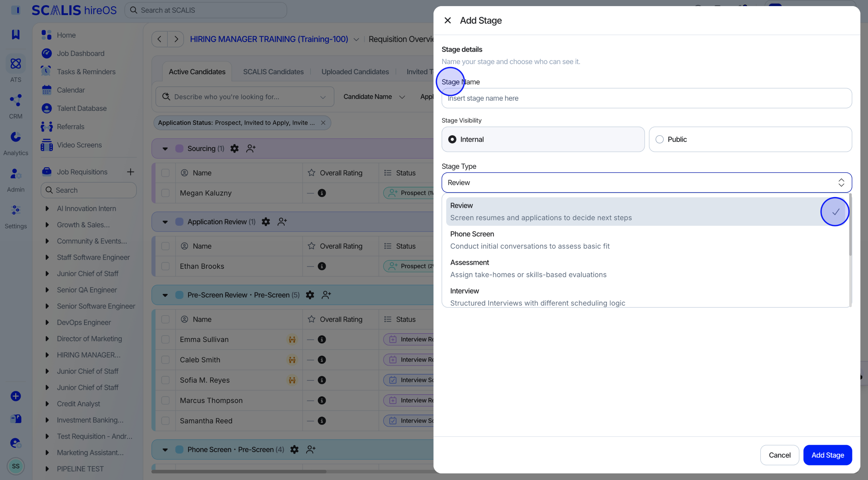Switch to Active Candidates tab
The image size is (868, 480).
(197, 72)
